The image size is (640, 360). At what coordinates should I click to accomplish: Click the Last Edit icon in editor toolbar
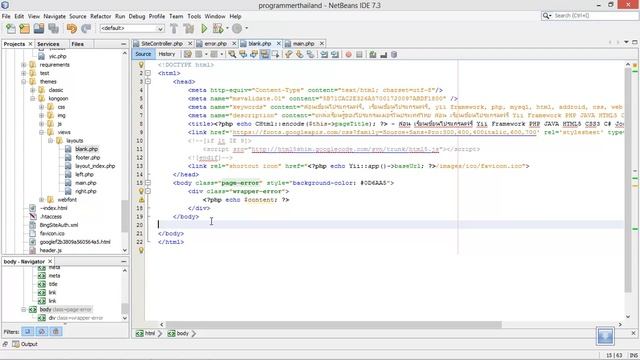pos(187,54)
